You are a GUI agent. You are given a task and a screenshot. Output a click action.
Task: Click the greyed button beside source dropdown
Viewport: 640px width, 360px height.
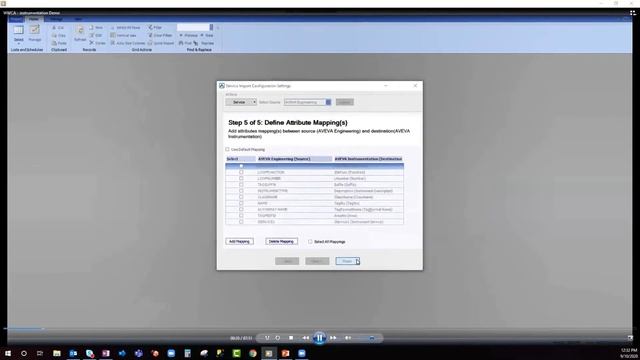345,102
